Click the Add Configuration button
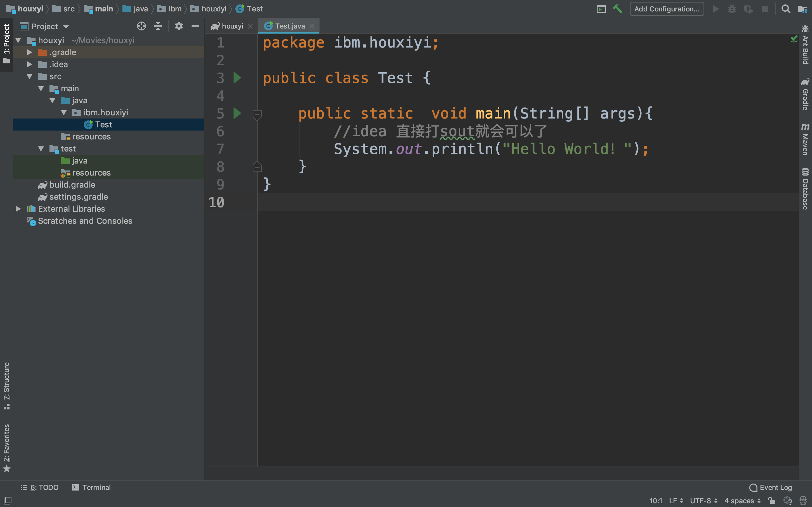Viewport: 812px width, 507px height. 666,9
